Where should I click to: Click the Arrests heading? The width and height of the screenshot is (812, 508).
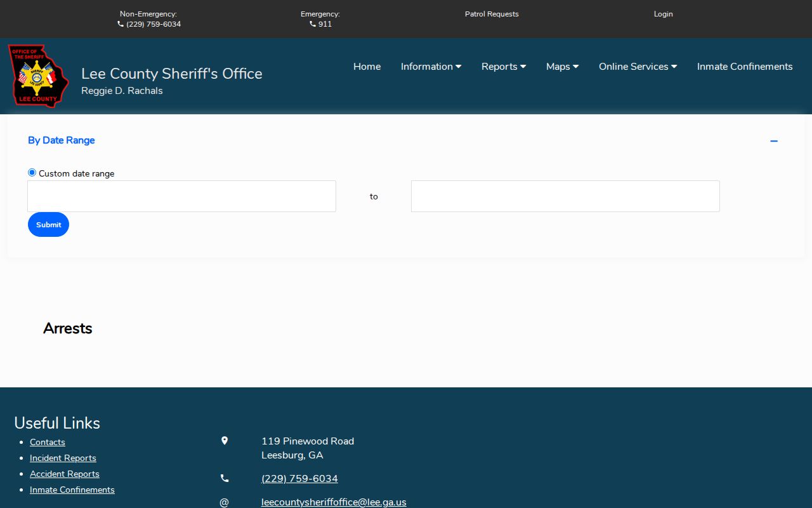point(68,328)
